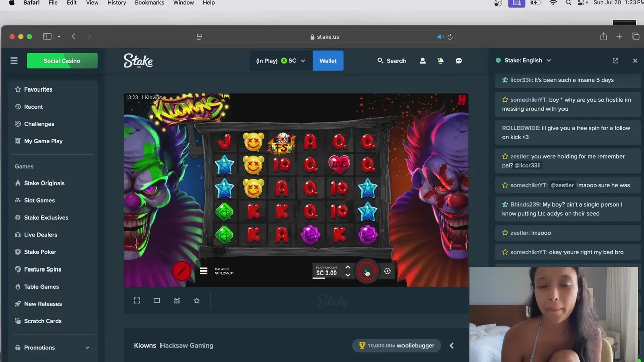
Task: Open the page reader icon in address bar
Action: click(199, 37)
